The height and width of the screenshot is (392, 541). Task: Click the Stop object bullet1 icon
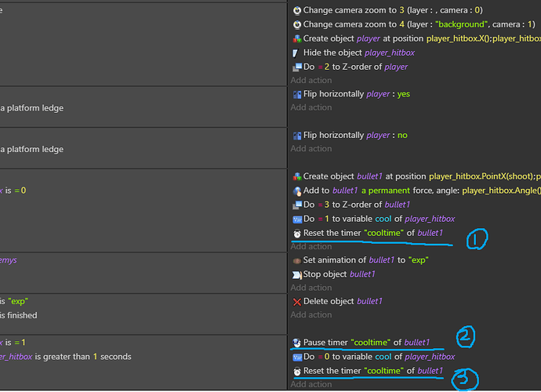[x=296, y=274]
